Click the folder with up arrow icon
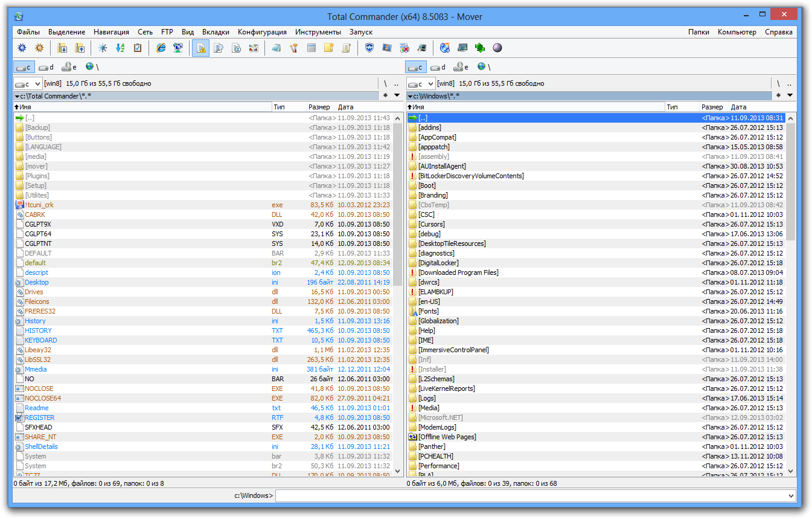Image resolution: width=812 pixels, height=519 pixels. click(80, 48)
